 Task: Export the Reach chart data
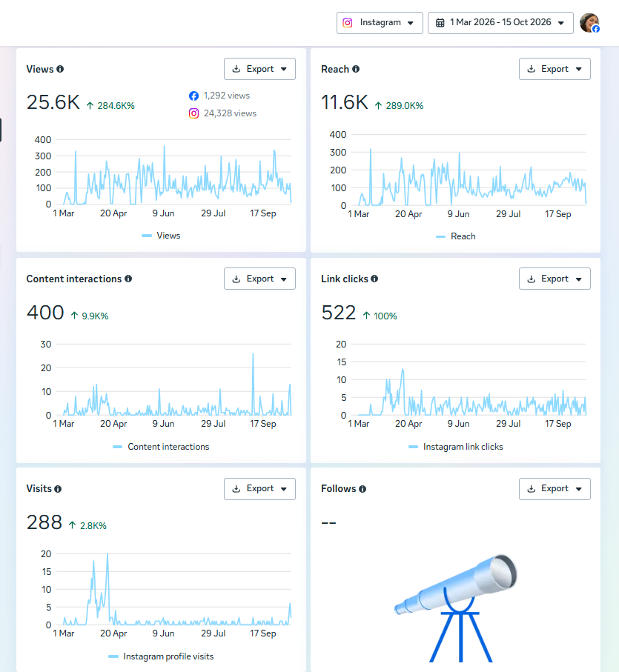[x=555, y=69]
